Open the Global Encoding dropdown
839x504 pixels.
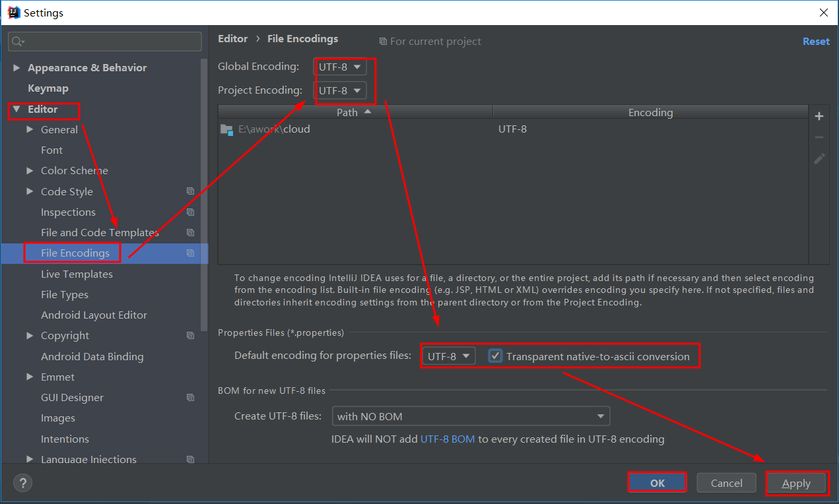coord(340,67)
